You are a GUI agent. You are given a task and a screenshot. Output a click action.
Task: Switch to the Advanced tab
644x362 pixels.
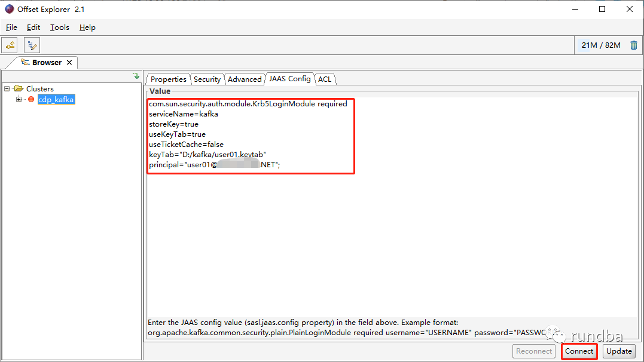click(x=245, y=79)
